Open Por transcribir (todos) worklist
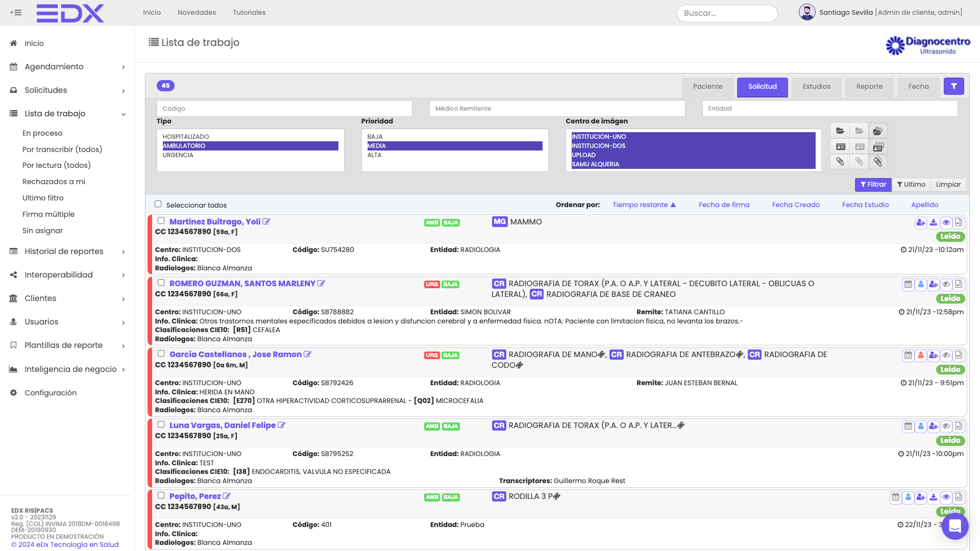980x551 pixels. [62, 149]
